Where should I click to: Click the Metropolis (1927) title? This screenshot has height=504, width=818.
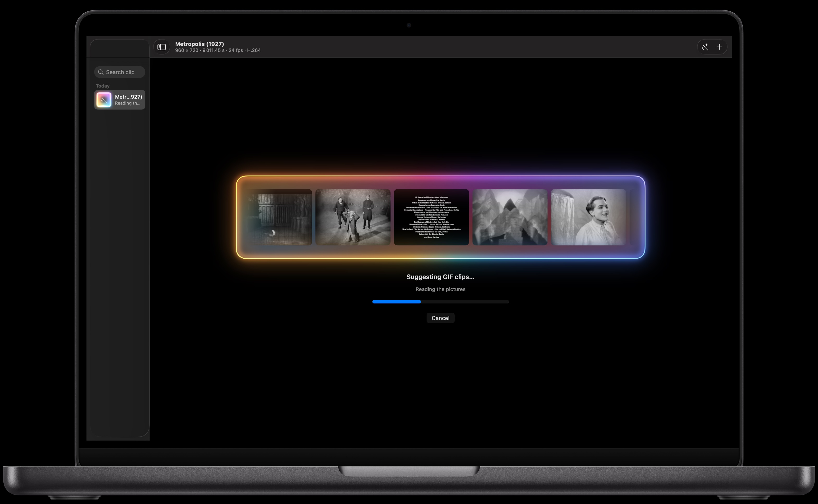click(199, 44)
